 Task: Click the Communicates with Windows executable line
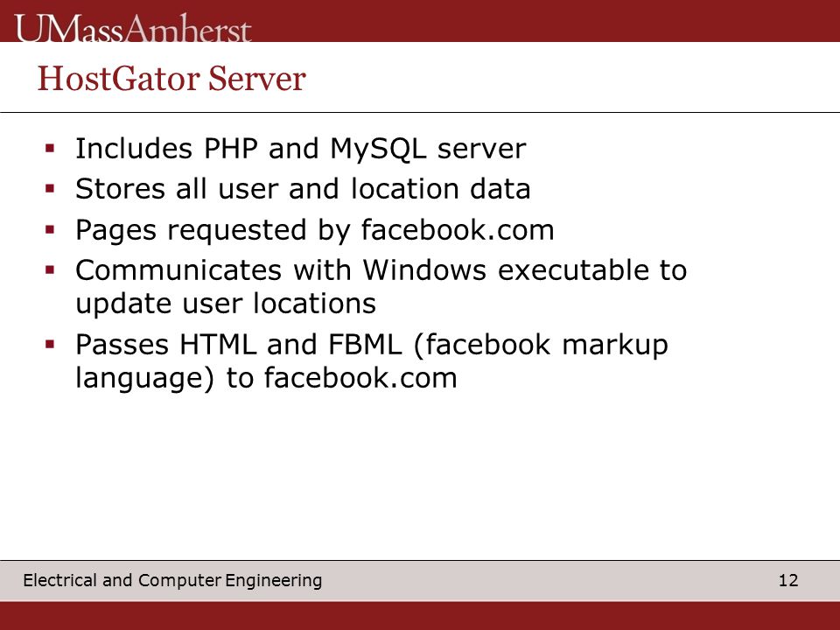coord(381,270)
